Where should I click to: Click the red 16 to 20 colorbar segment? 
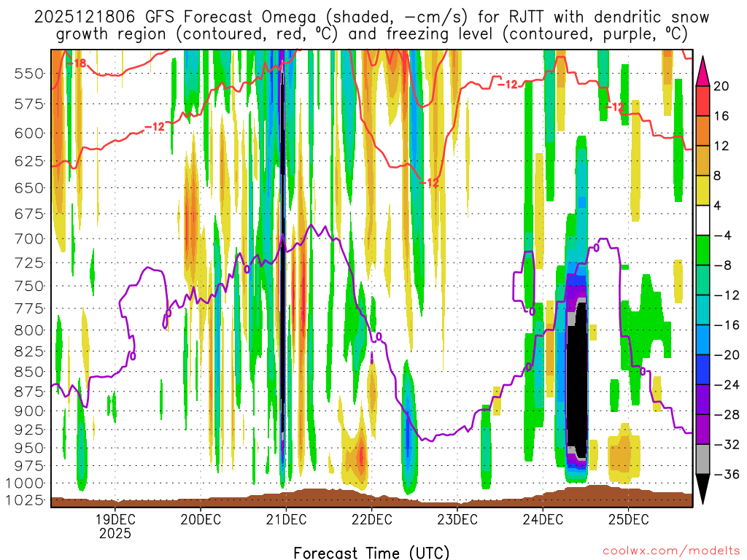pos(703,101)
